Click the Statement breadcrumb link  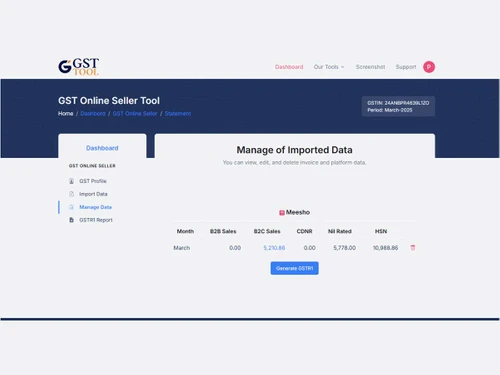(x=178, y=114)
